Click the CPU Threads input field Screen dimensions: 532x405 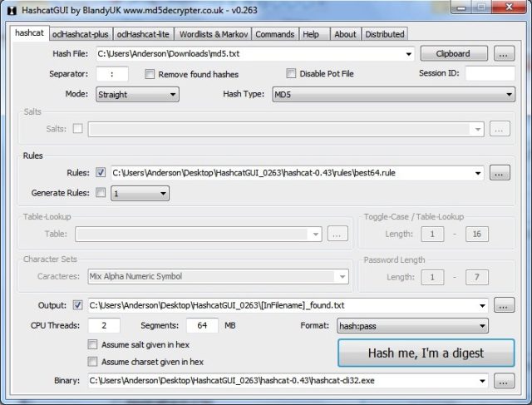(x=105, y=325)
